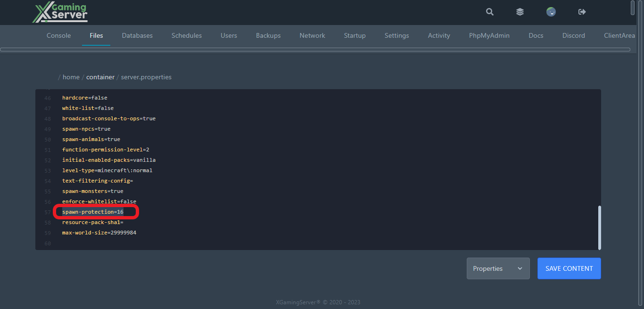Switch to the Console tab
Viewport: 644px width, 309px height.
pyautogui.click(x=58, y=35)
